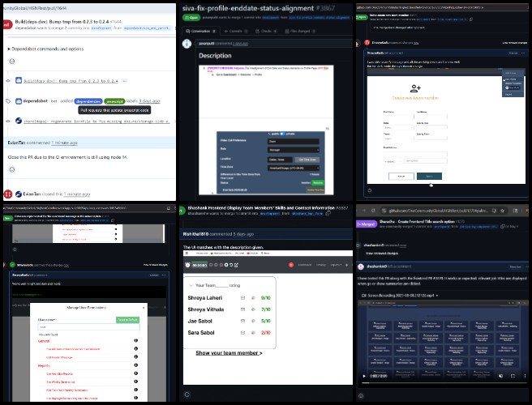532x405 pixels.
Task: Add emoji reaction below the team skills screenshot
Action: 187,394
